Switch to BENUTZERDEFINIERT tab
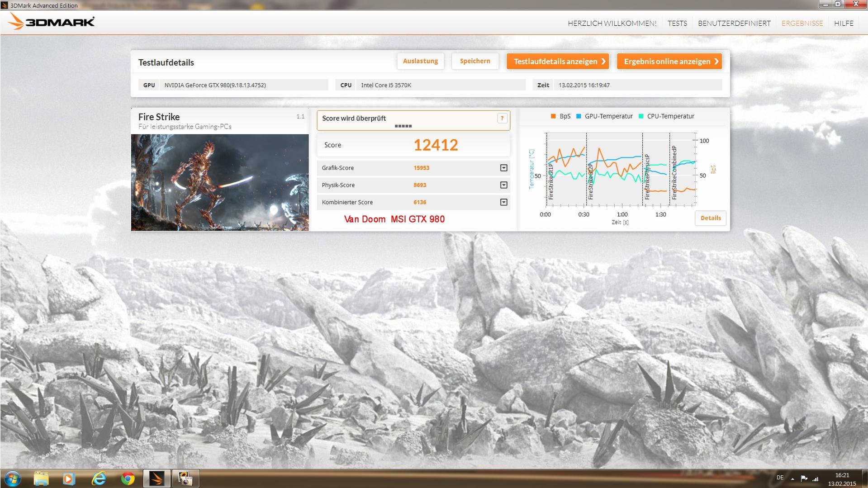 734,23
